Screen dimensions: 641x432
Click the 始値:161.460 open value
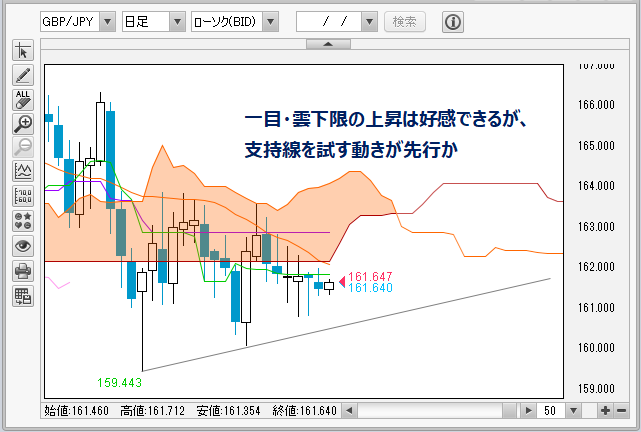click(x=76, y=410)
